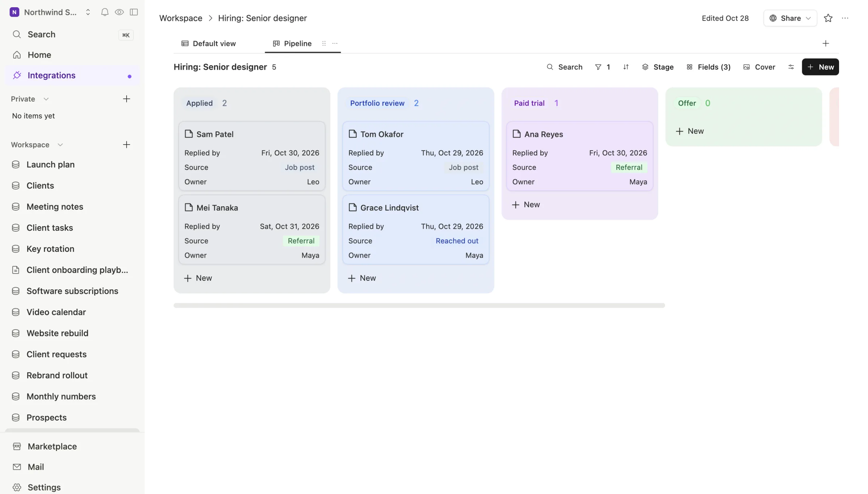Add new card in Offer column

[x=690, y=131]
